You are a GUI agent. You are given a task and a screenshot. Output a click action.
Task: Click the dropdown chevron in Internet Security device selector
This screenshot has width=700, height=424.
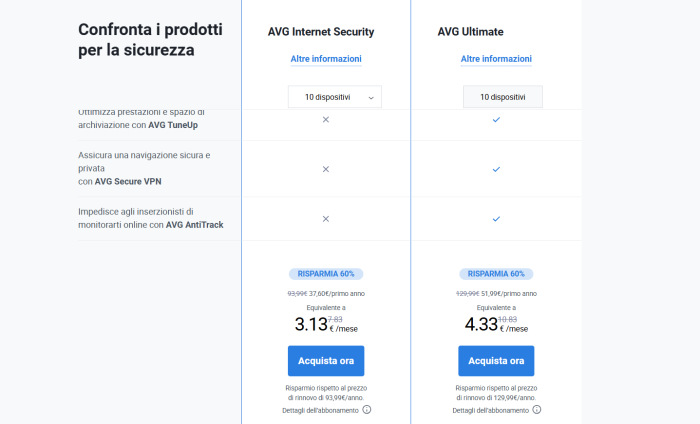(x=371, y=97)
